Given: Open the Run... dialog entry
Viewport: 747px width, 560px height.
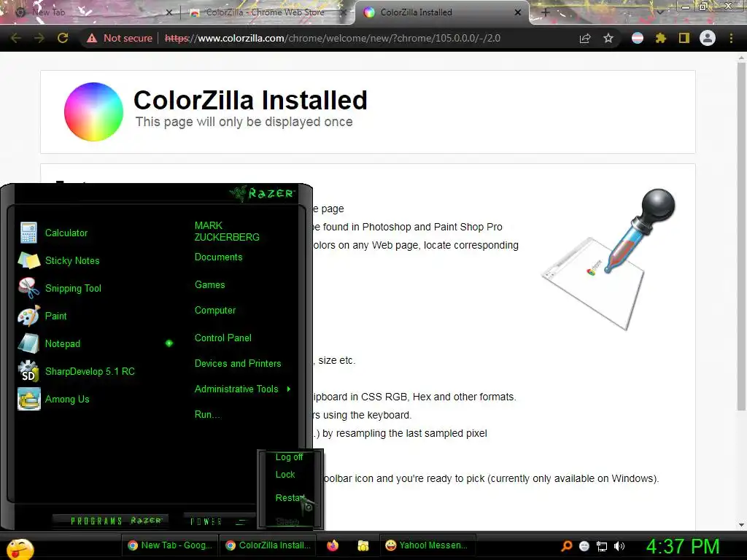Looking at the screenshot, I should click(x=208, y=414).
